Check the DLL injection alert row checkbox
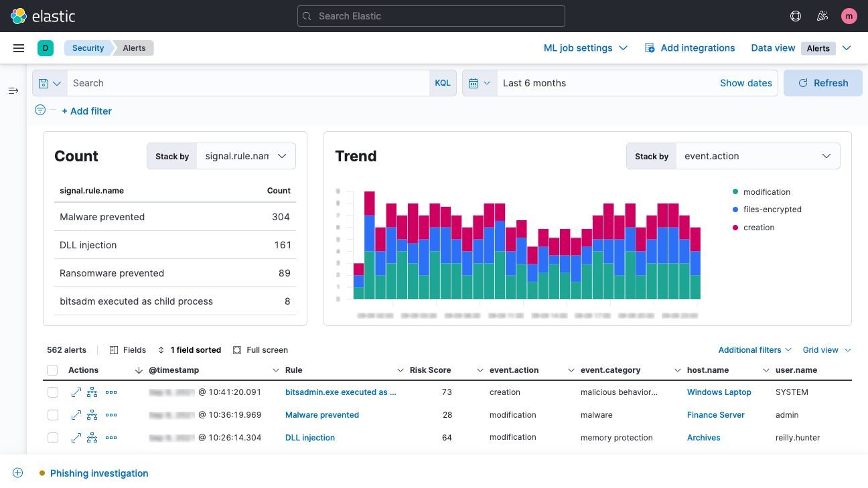 coord(52,438)
